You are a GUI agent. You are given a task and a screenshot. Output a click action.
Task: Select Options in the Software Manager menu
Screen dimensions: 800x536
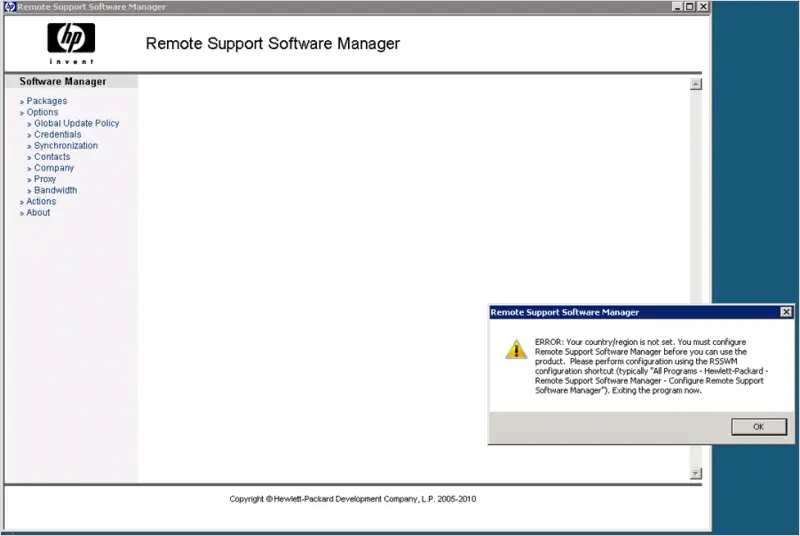tap(42, 112)
